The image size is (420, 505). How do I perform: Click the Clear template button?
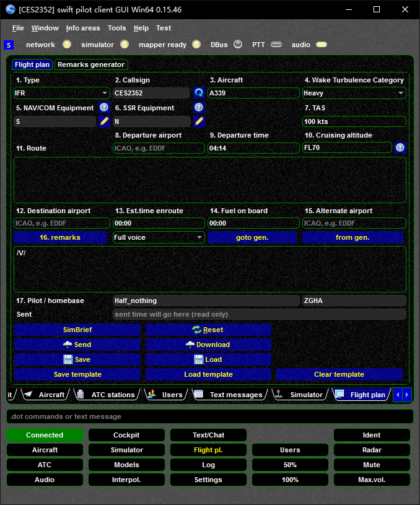339,374
